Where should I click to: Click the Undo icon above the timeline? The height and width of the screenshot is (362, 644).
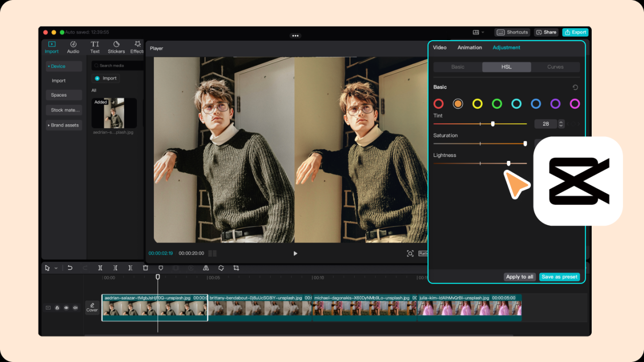click(x=70, y=268)
